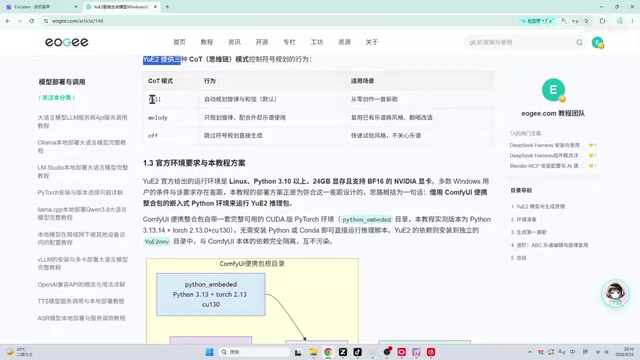The width and height of the screenshot is (640, 360).
Task: Click the taskbar search box
Action: coord(254,352)
